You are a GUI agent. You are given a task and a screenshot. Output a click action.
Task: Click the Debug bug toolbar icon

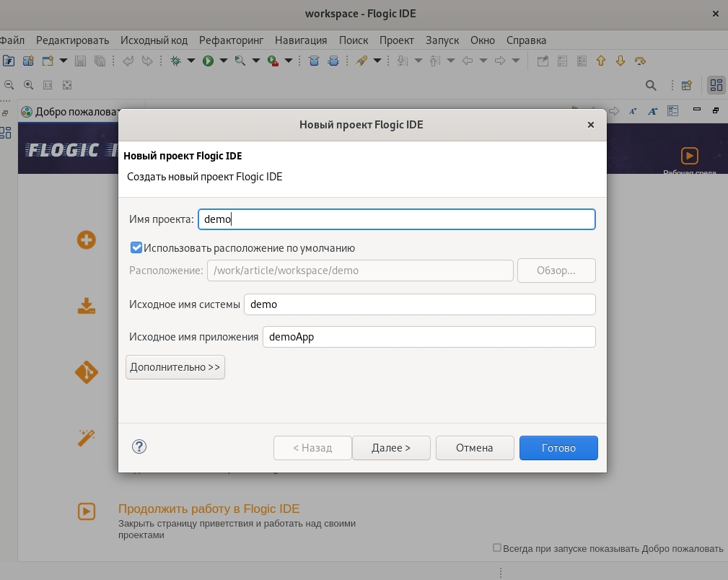[175, 61]
